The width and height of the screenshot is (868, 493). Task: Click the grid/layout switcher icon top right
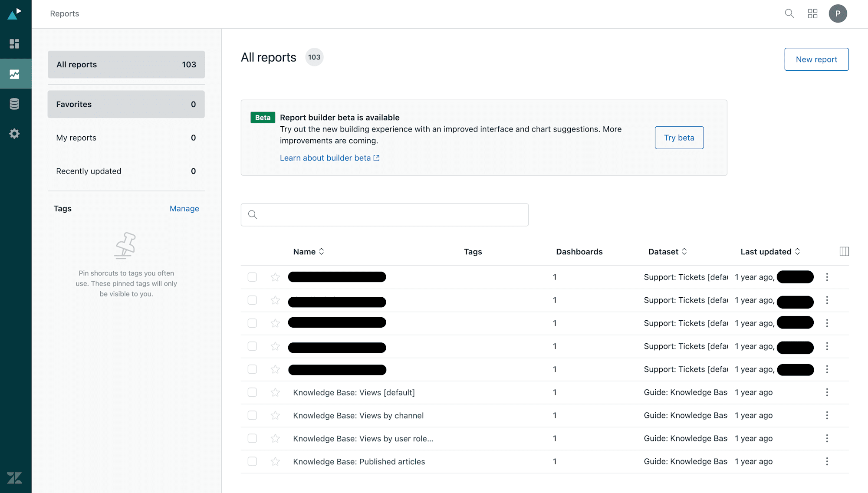tap(812, 13)
